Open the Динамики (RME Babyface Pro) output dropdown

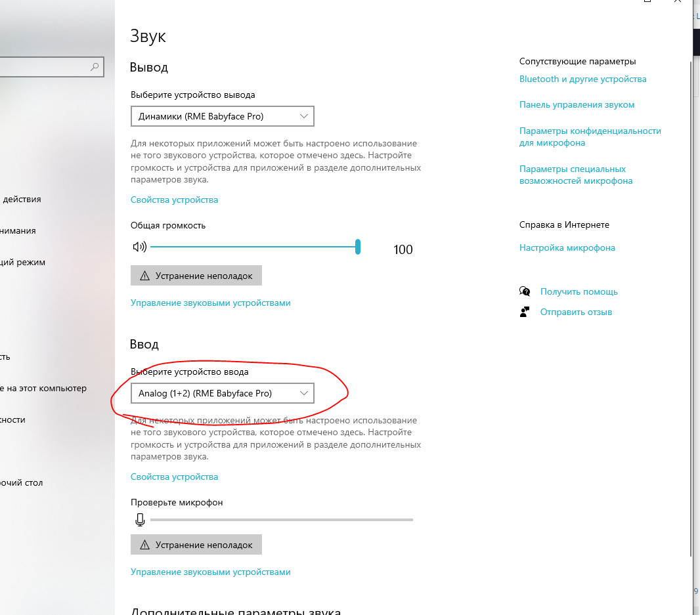click(x=222, y=117)
